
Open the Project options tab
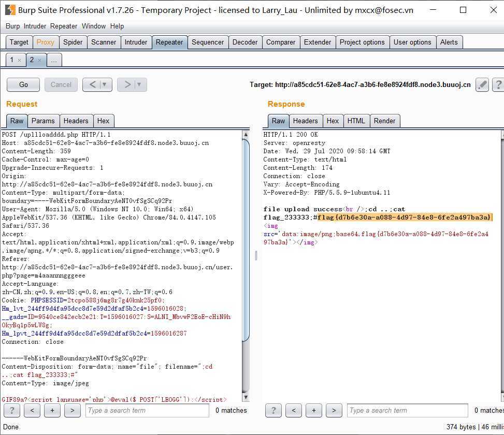(x=362, y=42)
